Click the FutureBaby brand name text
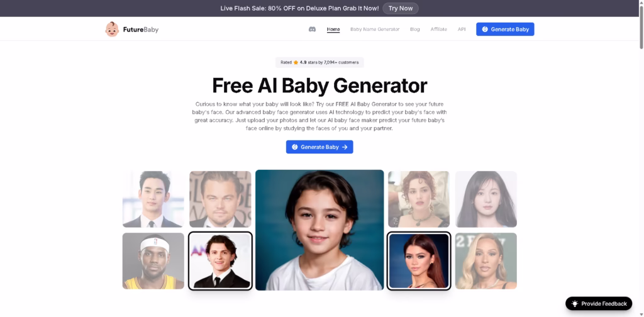This screenshot has height=317, width=644. (140, 30)
